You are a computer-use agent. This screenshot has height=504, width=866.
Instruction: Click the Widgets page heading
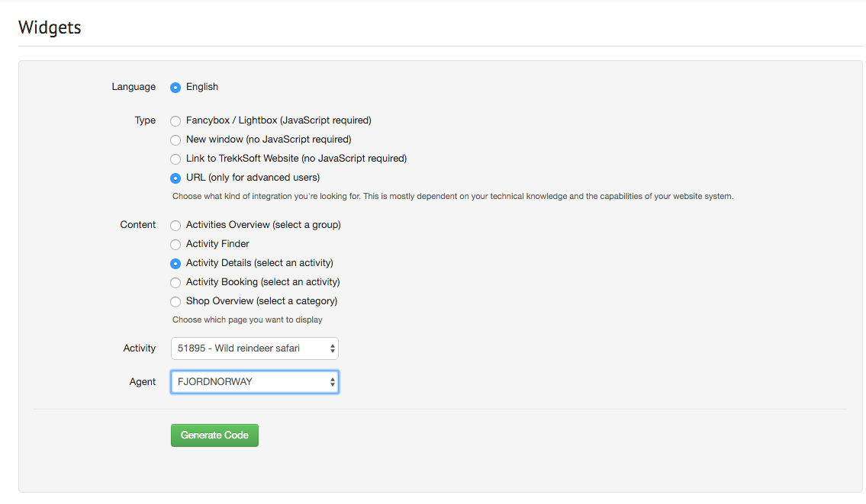[50, 27]
